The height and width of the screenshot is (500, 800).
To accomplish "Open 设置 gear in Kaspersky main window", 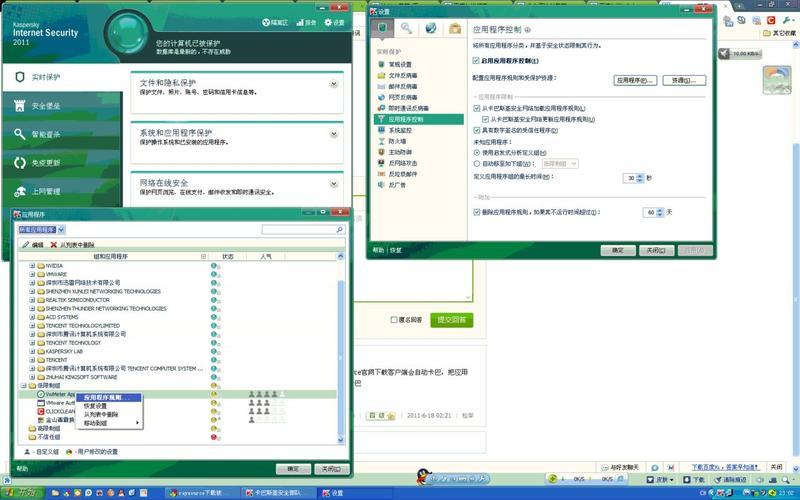I will click(335, 22).
